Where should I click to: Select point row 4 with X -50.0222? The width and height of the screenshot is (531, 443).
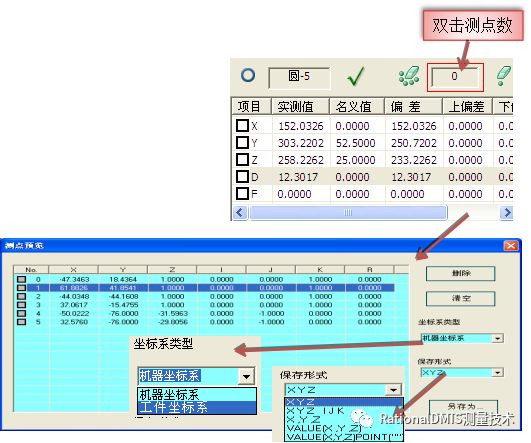pyautogui.click(x=204, y=313)
